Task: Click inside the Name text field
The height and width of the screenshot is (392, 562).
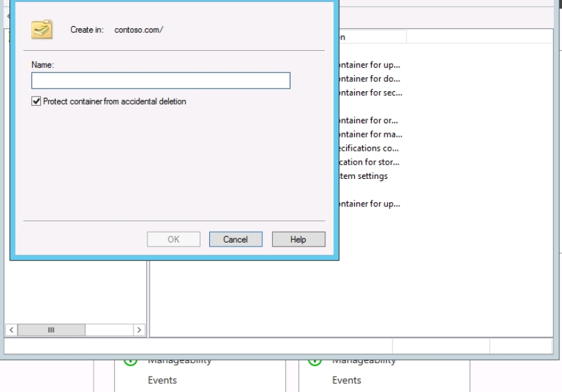Action: tap(160, 81)
